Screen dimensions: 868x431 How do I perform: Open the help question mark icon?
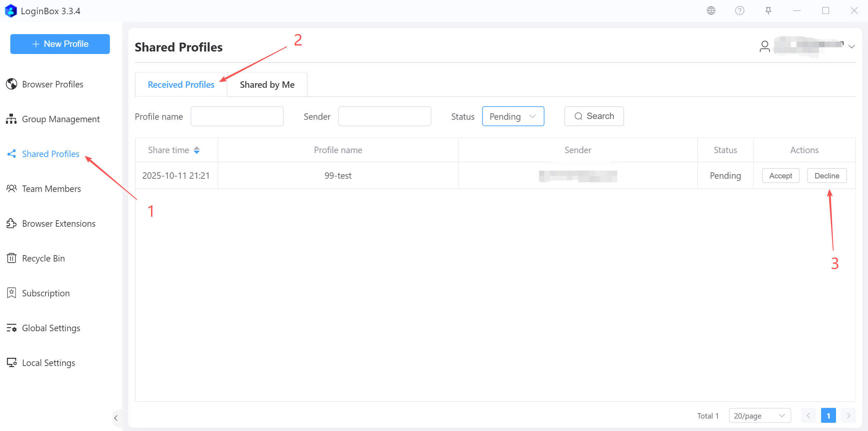point(740,11)
